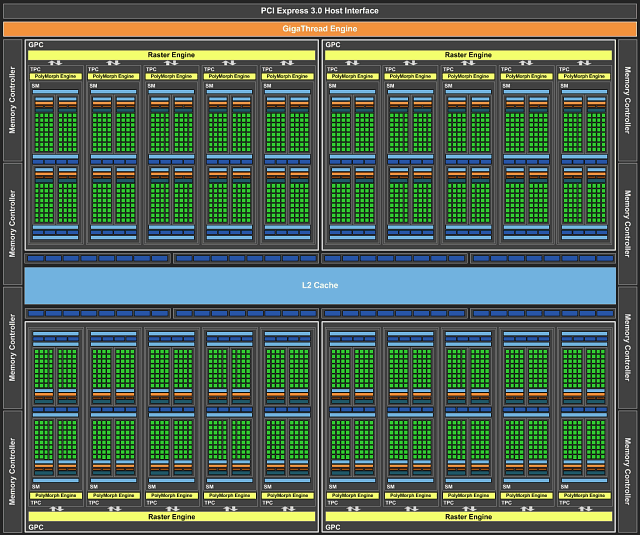Select the bottommost Memory Controller on the left edge
The image size is (640, 535).
(x=12, y=470)
